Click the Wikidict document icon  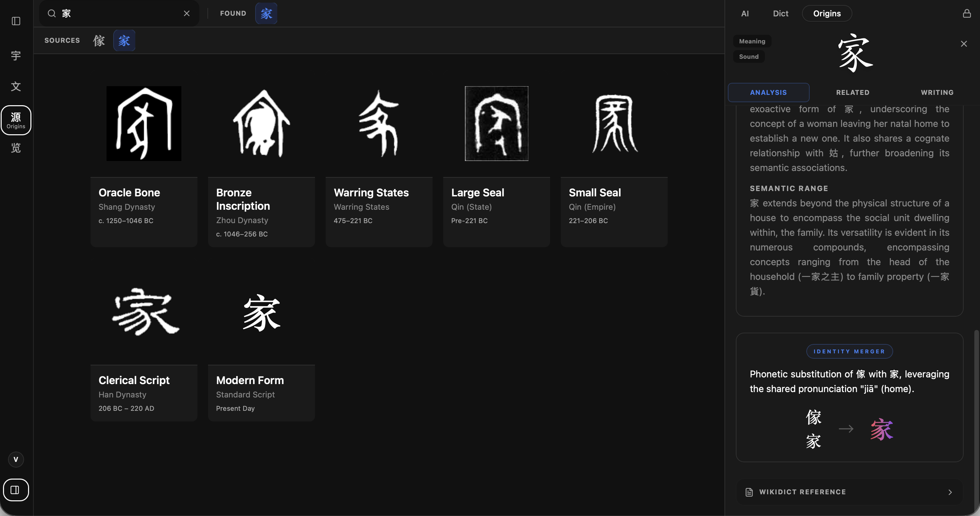(749, 492)
